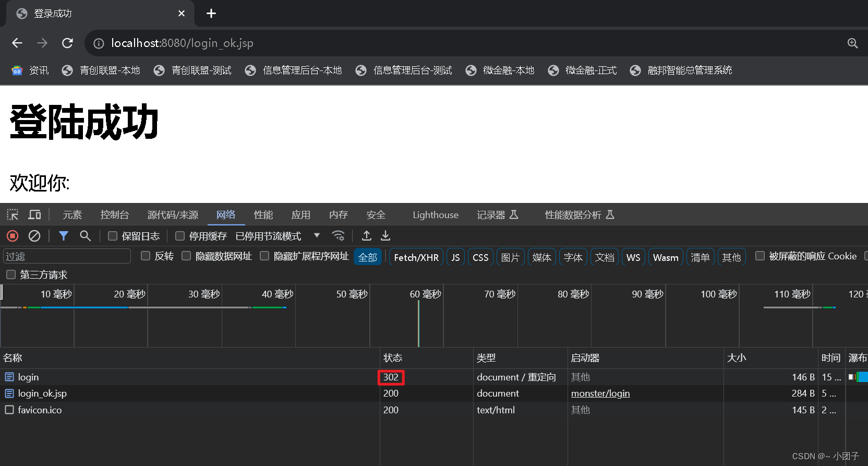This screenshot has height=466, width=868.
Task: Export HAR with the download icon
Action: coord(385,236)
